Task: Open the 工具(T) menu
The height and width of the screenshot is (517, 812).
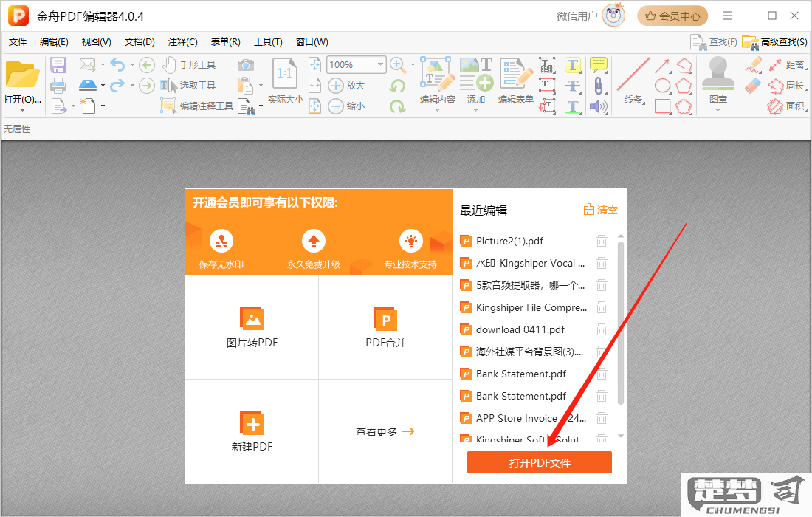Action: click(x=268, y=42)
